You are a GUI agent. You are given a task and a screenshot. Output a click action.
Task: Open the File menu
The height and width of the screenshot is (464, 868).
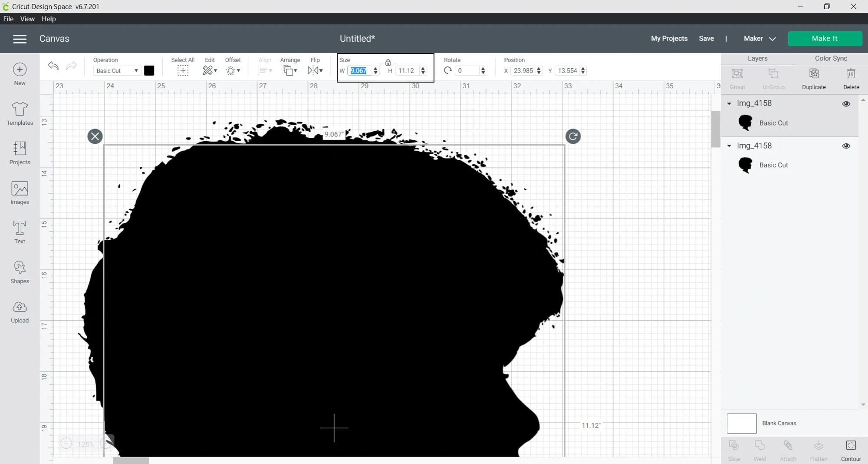click(8, 19)
